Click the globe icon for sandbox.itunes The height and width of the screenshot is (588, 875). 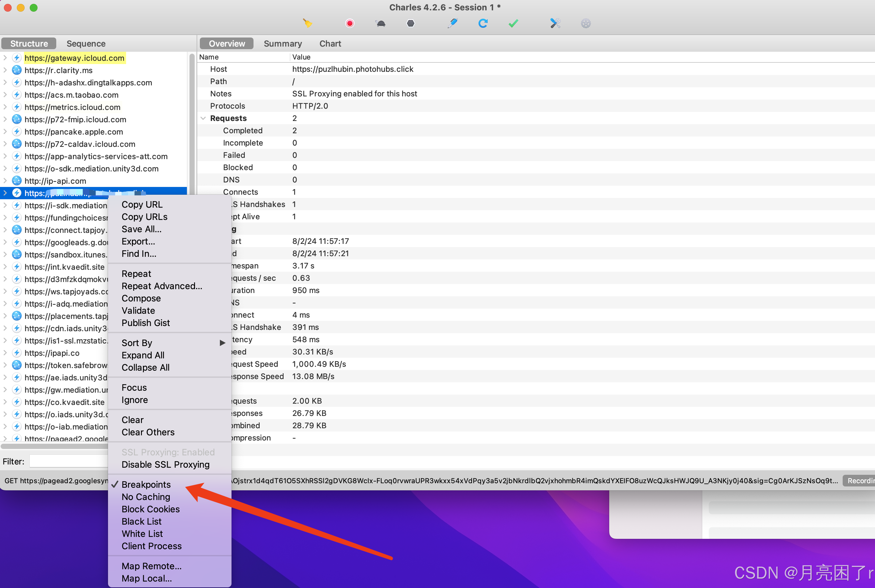pyautogui.click(x=16, y=255)
